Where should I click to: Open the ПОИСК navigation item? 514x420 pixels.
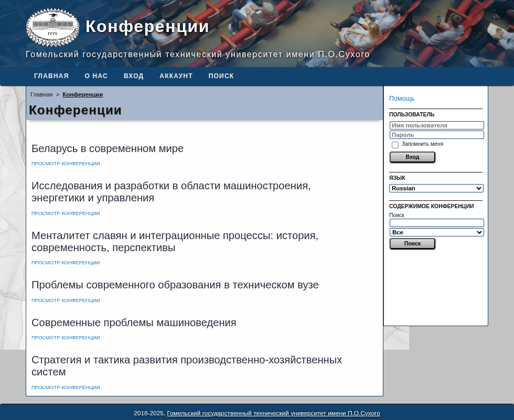click(221, 76)
